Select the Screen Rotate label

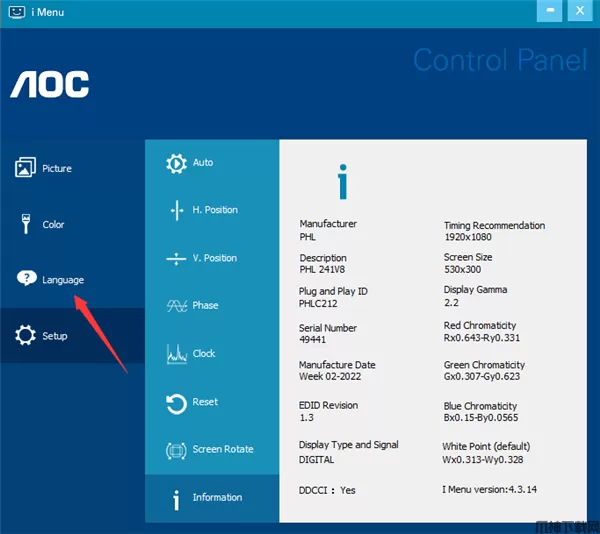pyautogui.click(x=223, y=450)
